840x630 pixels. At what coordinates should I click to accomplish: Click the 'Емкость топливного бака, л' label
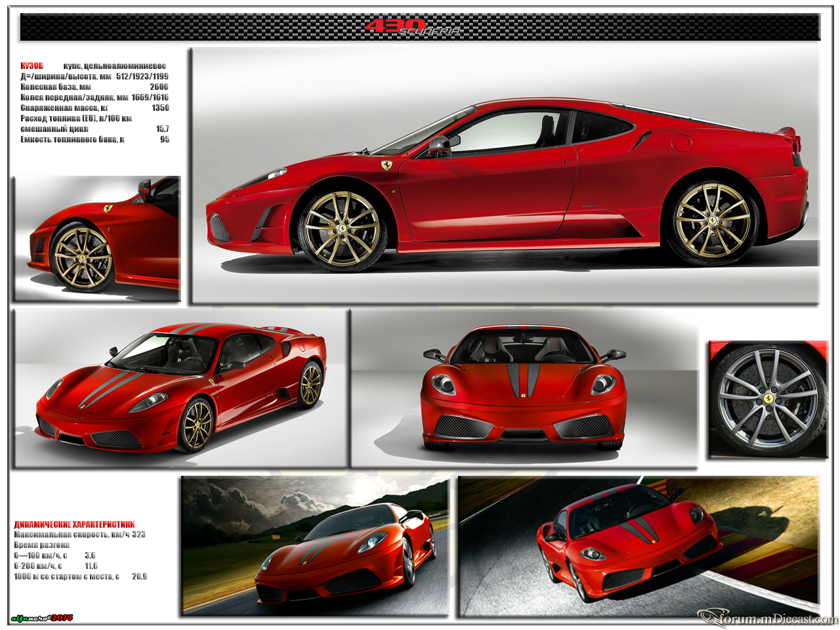tap(72, 139)
